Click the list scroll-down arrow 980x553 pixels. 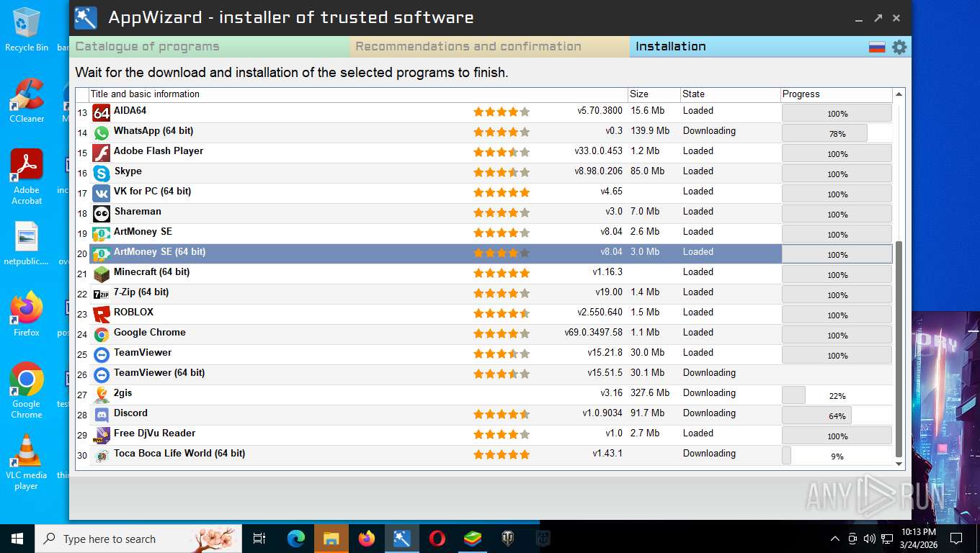tap(899, 464)
